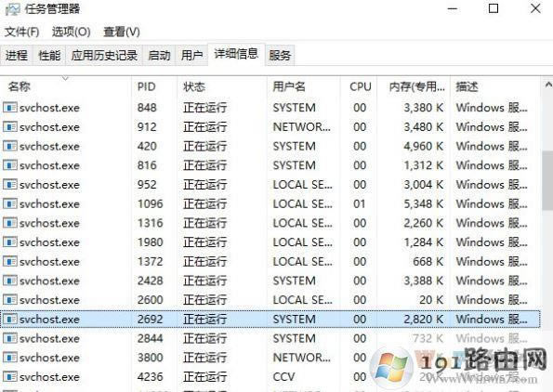Click the vertical scrollbar thumb
This screenshot has height=392, width=553.
pos(547,180)
